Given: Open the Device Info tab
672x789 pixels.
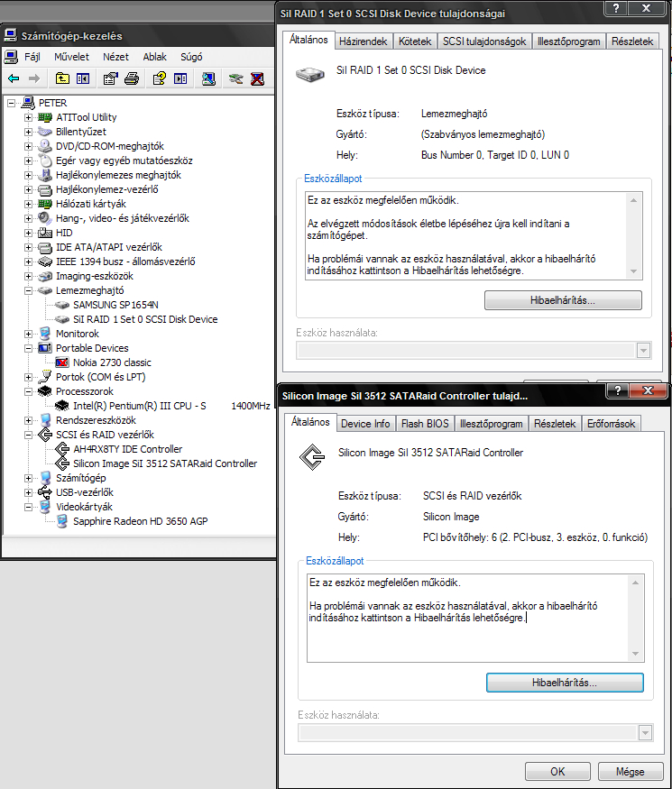Looking at the screenshot, I should [x=365, y=424].
